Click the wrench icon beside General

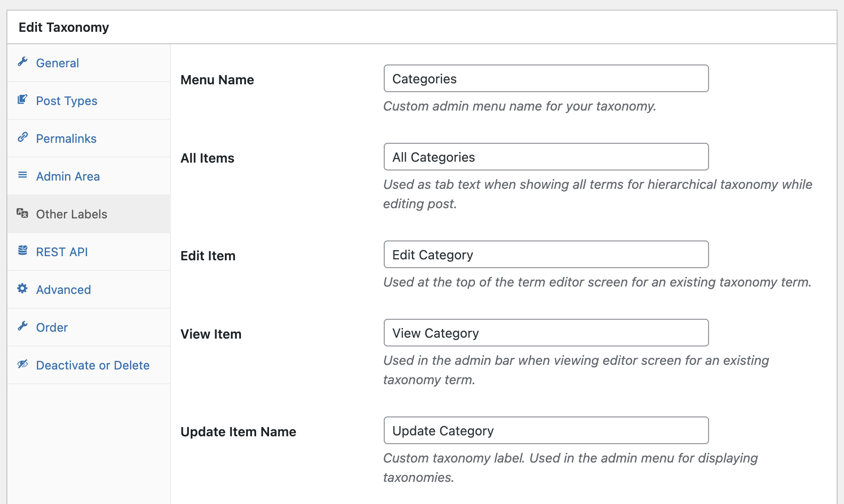pos(23,62)
